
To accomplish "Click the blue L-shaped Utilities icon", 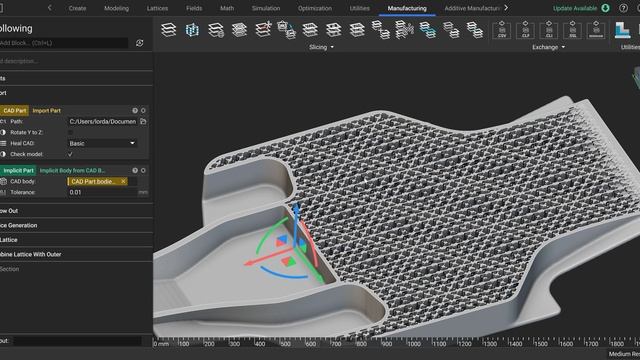I will click(622, 30).
